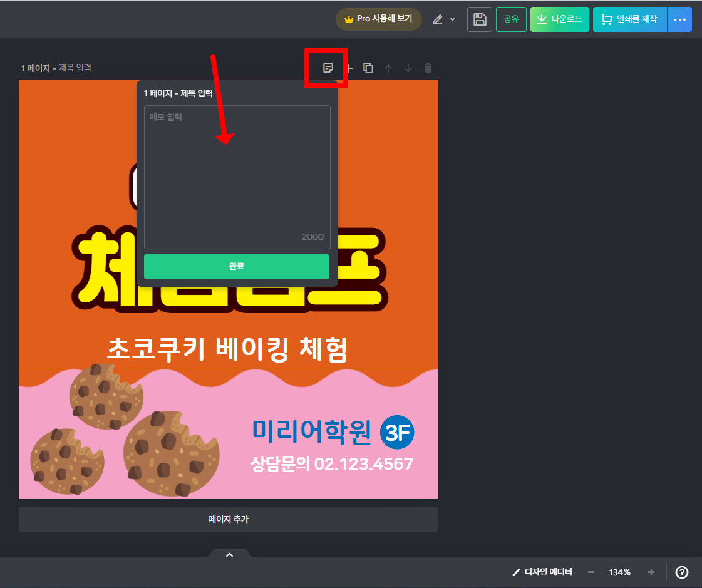Move the page up with the arrow icon
The image size is (702, 588).
pyautogui.click(x=388, y=68)
